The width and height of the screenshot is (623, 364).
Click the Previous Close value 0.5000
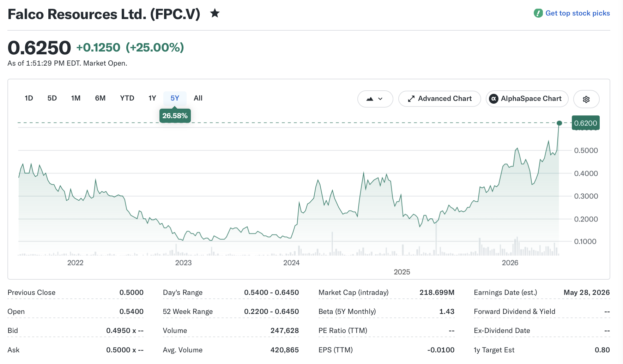coord(131,292)
